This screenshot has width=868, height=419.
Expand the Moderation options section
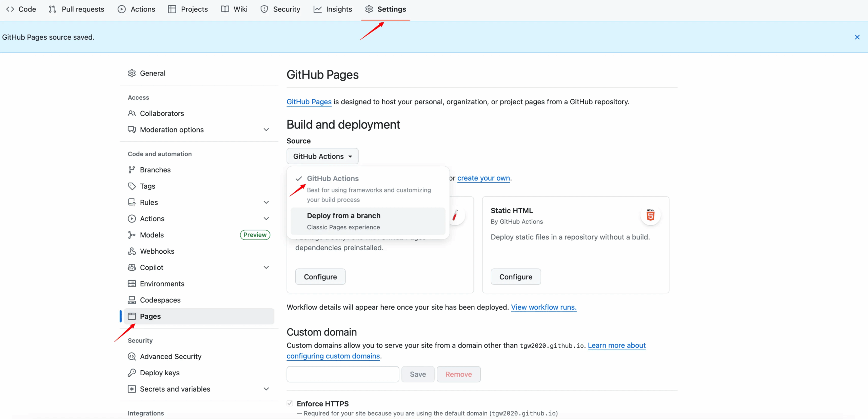coord(266,130)
